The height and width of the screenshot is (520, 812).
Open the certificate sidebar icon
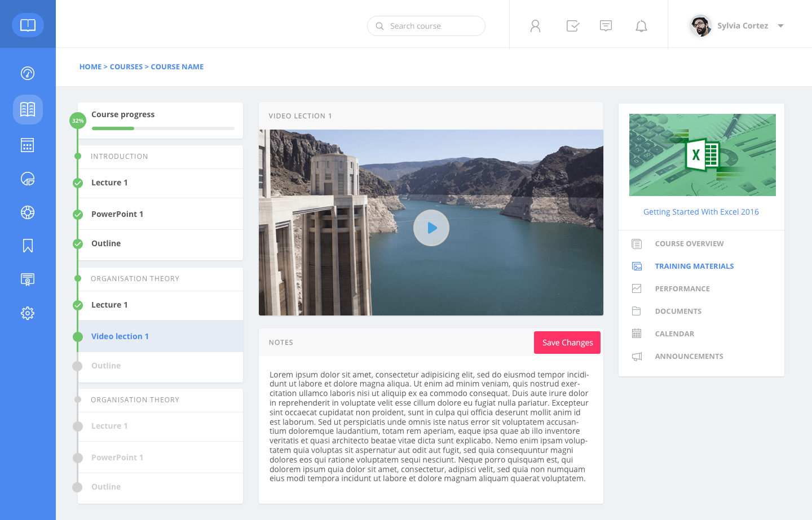click(x=28, y=279)
